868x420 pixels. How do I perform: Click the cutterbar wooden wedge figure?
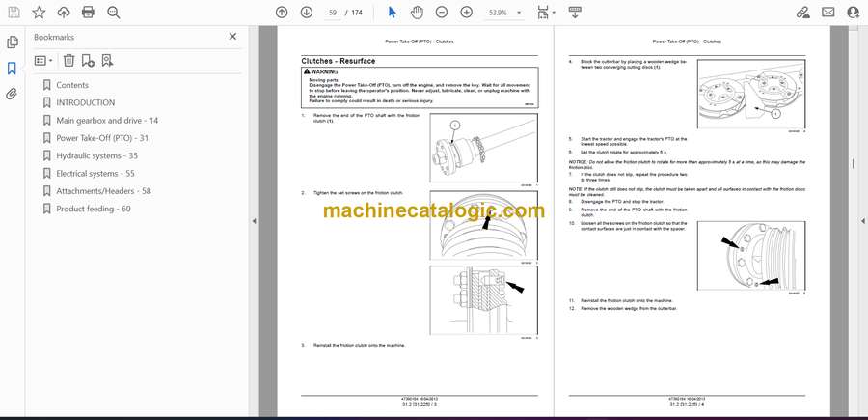click(x=751, y=95)
